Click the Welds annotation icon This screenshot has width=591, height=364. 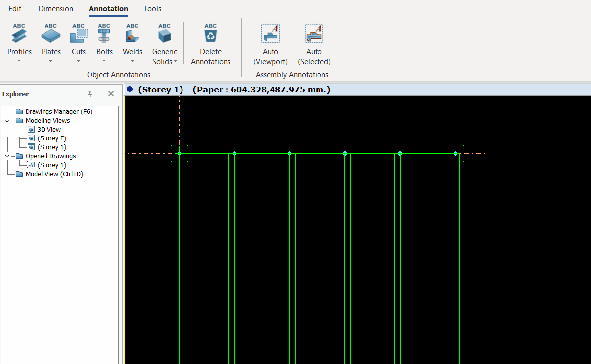point(132,34)
